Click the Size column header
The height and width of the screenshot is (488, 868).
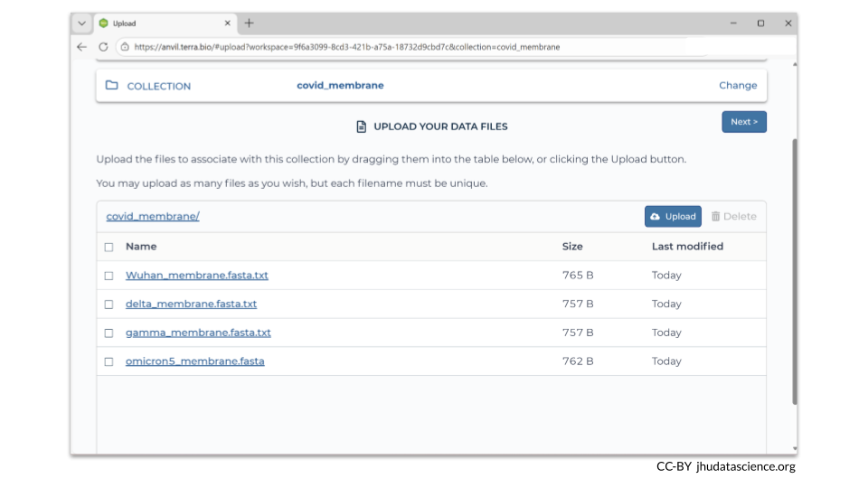pos(572,246)
